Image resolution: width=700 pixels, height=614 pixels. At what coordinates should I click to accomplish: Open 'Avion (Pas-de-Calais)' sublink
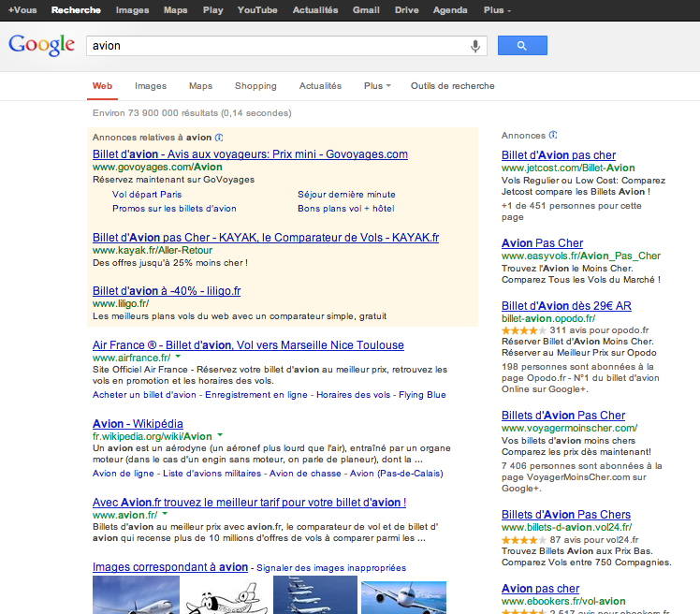397,474
